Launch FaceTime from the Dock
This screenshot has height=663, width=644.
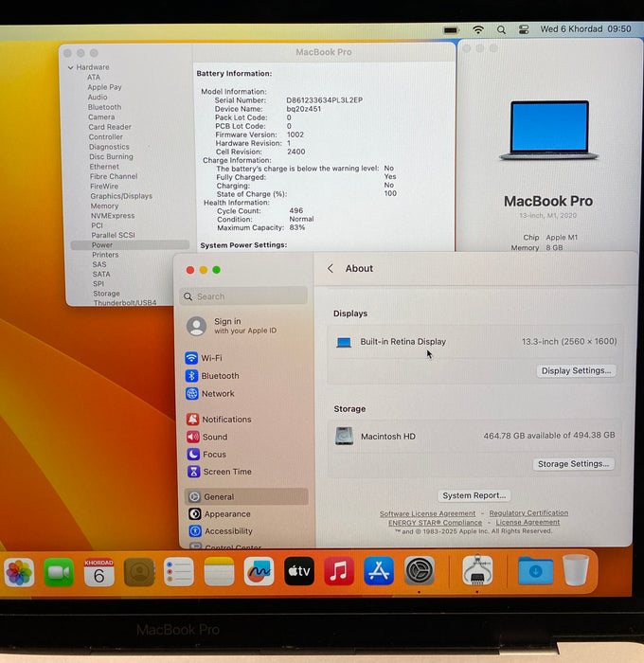pos(59,572)
